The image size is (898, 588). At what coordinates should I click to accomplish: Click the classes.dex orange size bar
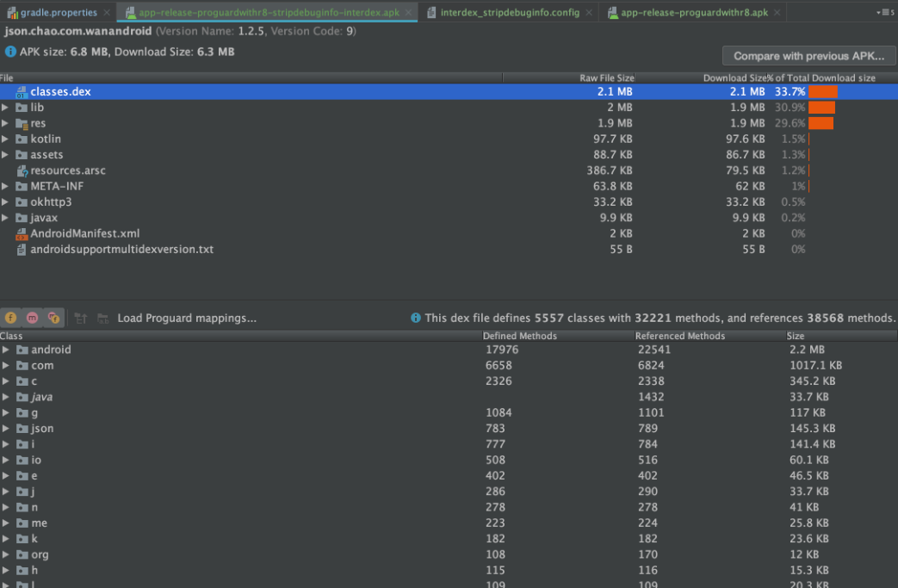[822, 91]
